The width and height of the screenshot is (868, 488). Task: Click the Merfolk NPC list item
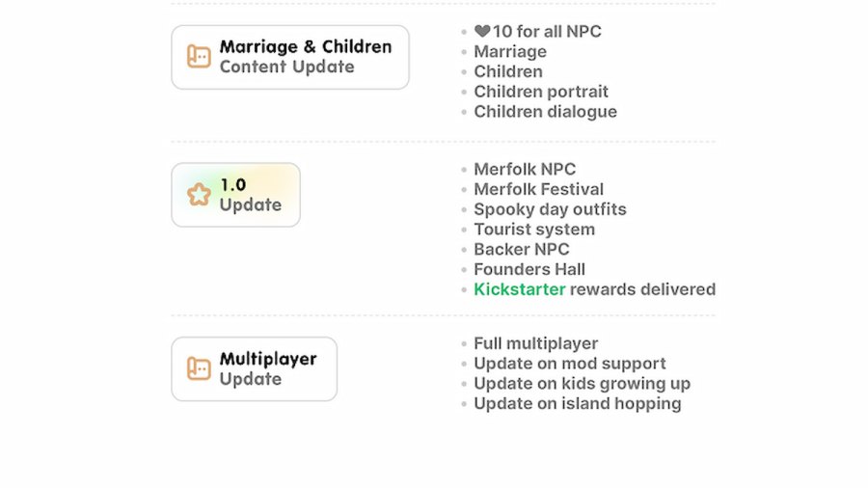point(525,169)
